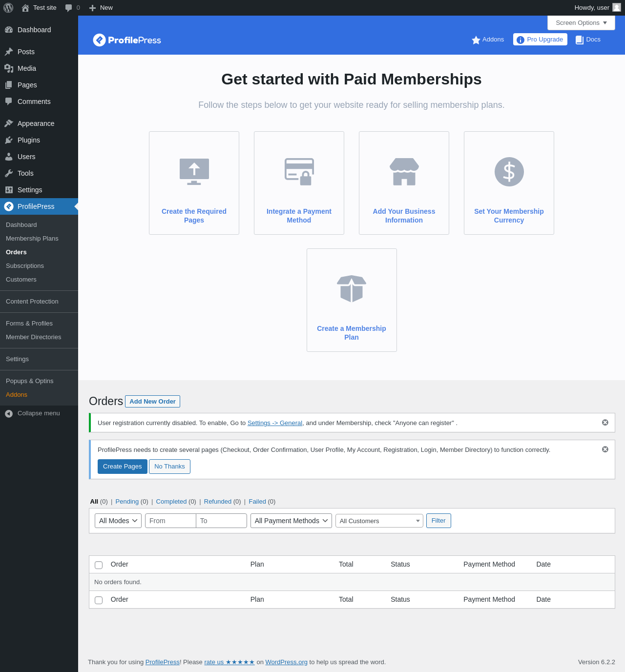Click the credit card lock payment icon

(299, 172)
